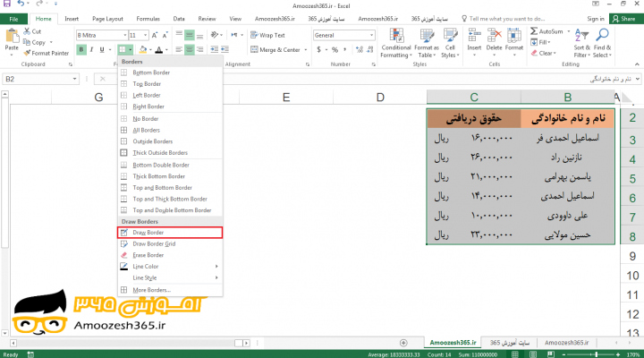The image size is (644, 358).
Task: Choose Draw Border from menu
Action: point(170,233)
